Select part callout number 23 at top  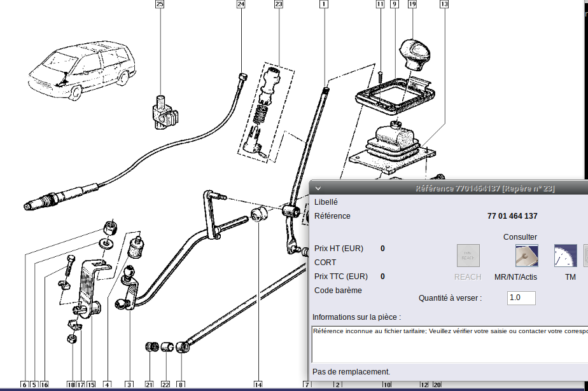click(x=278, y=4)
